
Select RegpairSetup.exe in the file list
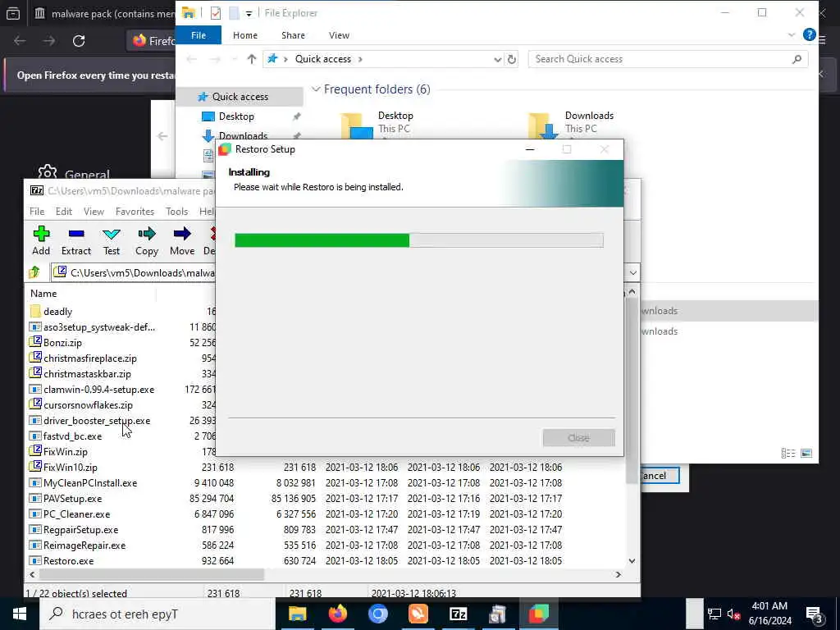click(80, 529)
